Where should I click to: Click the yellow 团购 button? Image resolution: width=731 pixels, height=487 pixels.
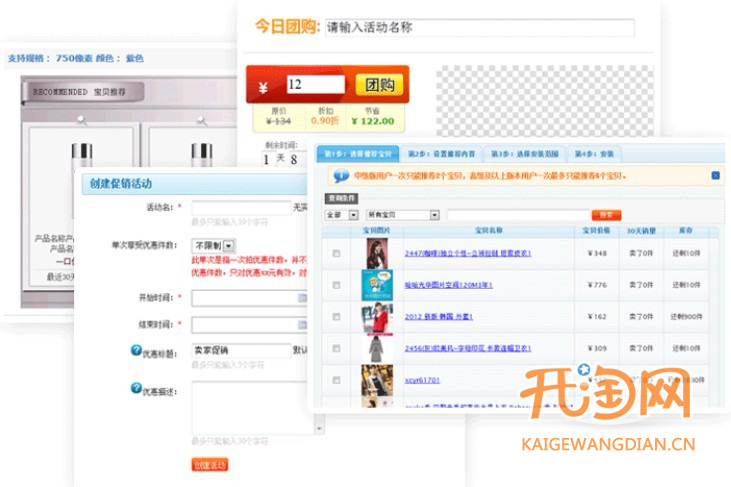tap(379, 85)
